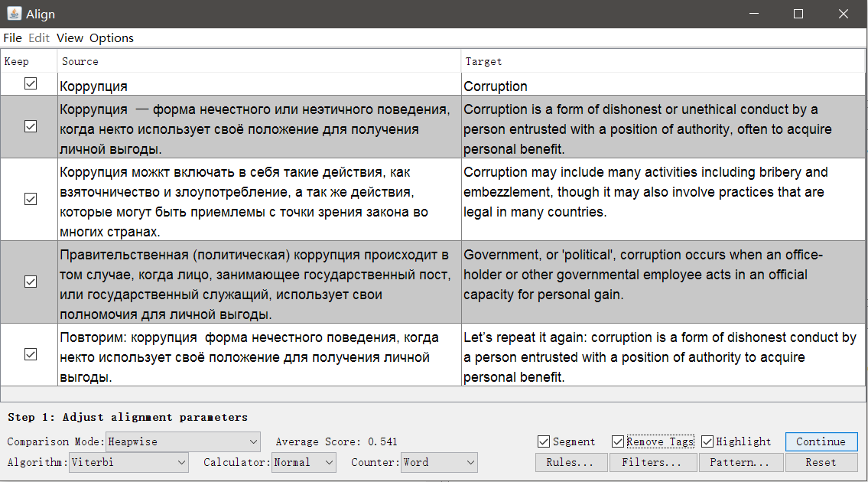Select target cell 'Corruption may include many activities'
The width and height of the screenshot is (868, 482).
pyautogui.click(x=662, y=200)
